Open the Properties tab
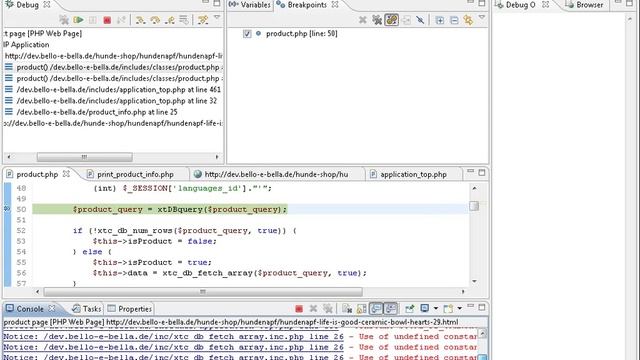This screenshot has width=640, height=360. click(130, 309)
